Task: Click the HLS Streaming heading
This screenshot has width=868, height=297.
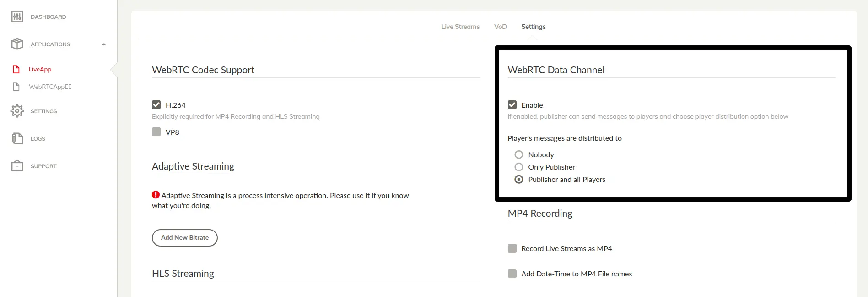Action: click(x=183, y=274)
